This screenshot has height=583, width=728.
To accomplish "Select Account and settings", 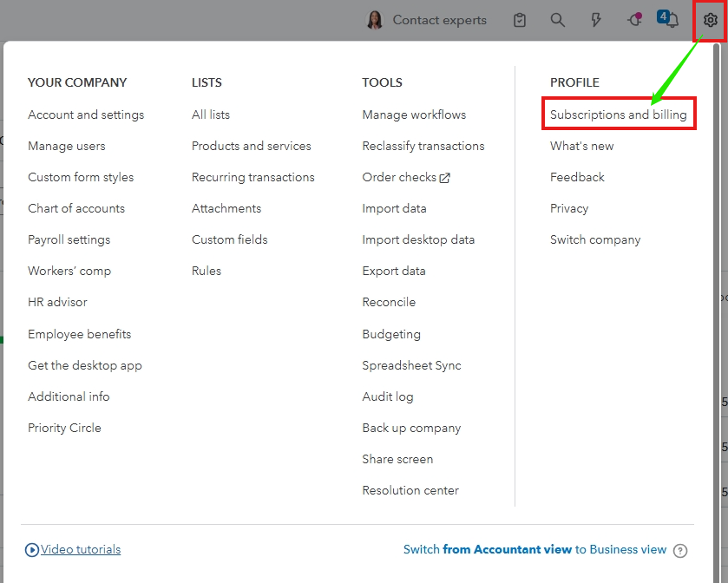I will [x=86, y=115].
